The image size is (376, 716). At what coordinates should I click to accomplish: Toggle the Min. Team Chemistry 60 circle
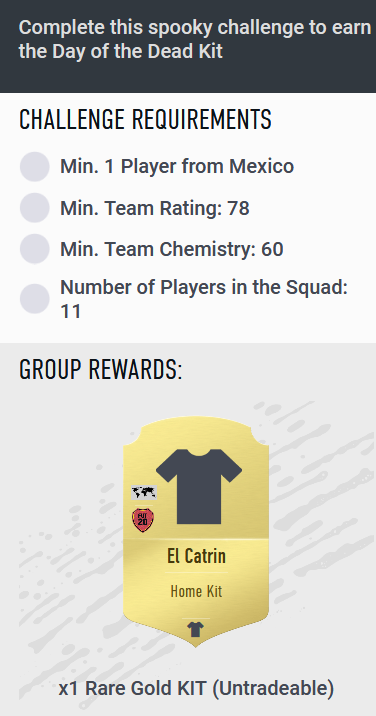pyautogui.click(x=35, y=249)
